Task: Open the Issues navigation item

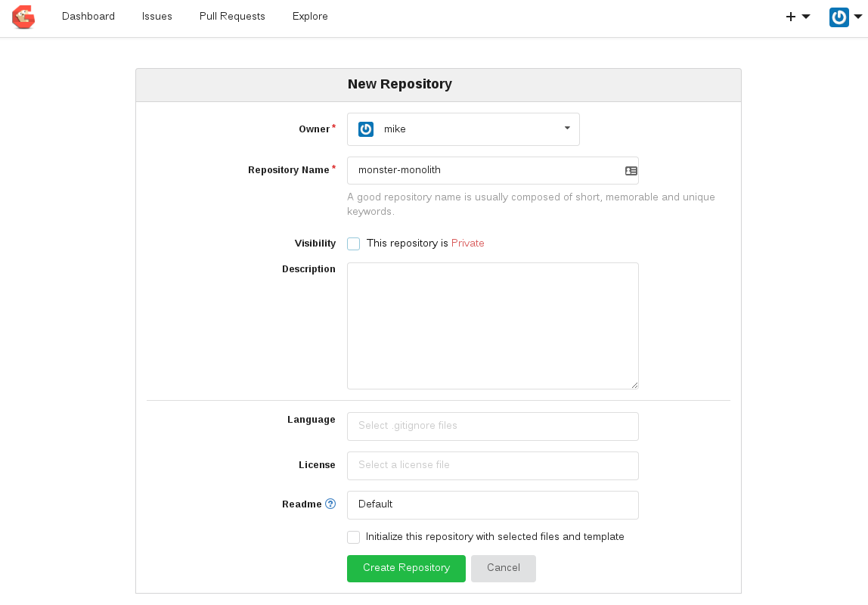Action: [157, 17]
